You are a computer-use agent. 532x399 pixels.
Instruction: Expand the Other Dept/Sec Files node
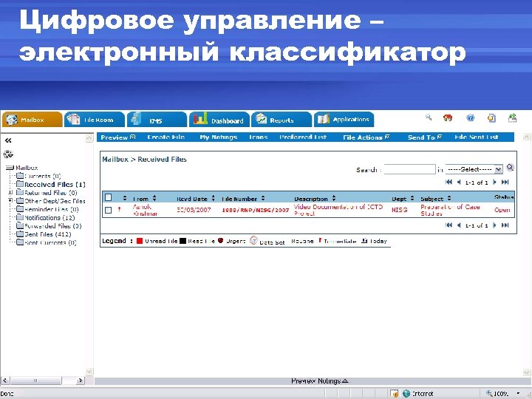(x=10, y=200)
